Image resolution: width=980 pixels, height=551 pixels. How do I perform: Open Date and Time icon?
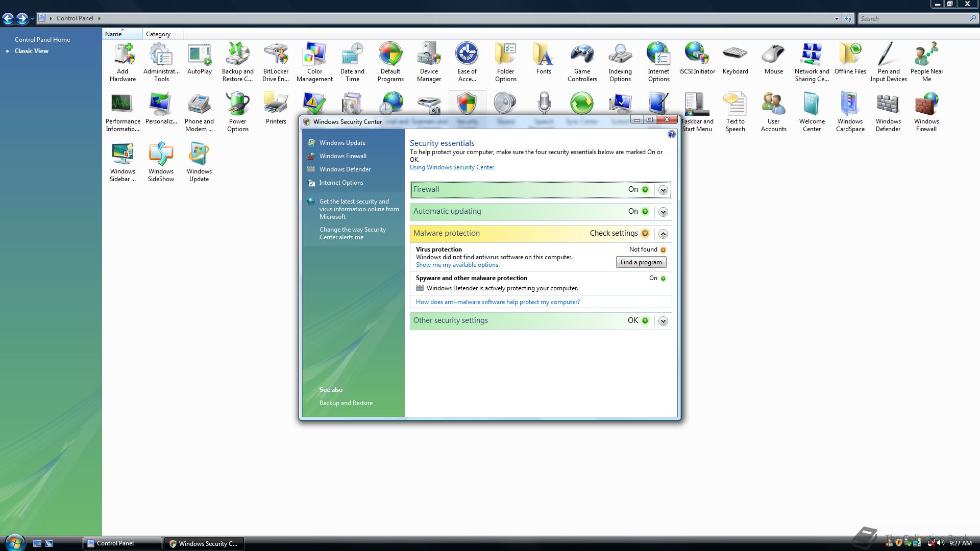(x=352, y=62)
